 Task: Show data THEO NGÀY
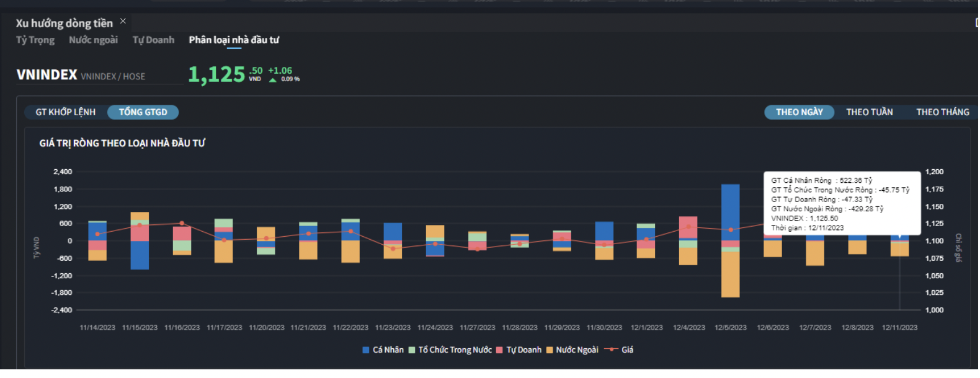click(799, 112)
